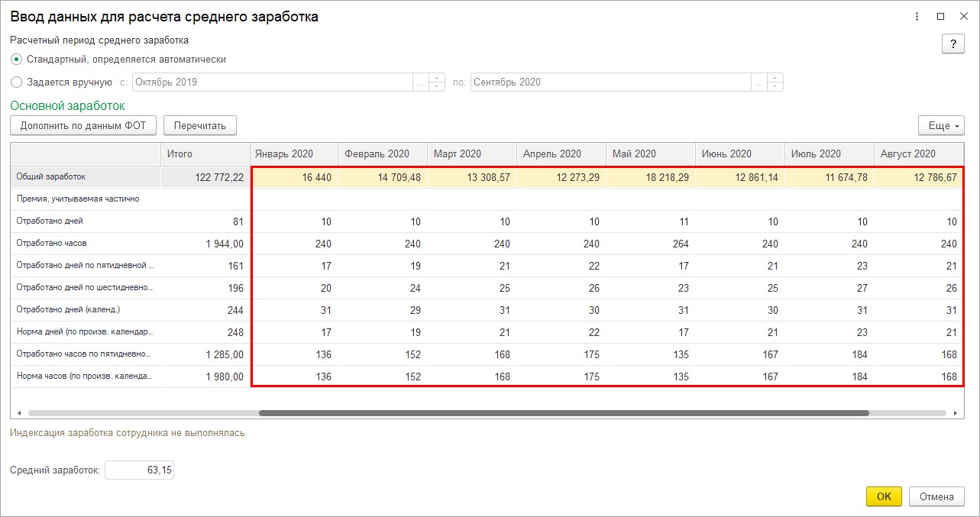Click 'Индексация заработка сотрудника не выполнялась' text

pyautogui.click(x=128, y=433)
